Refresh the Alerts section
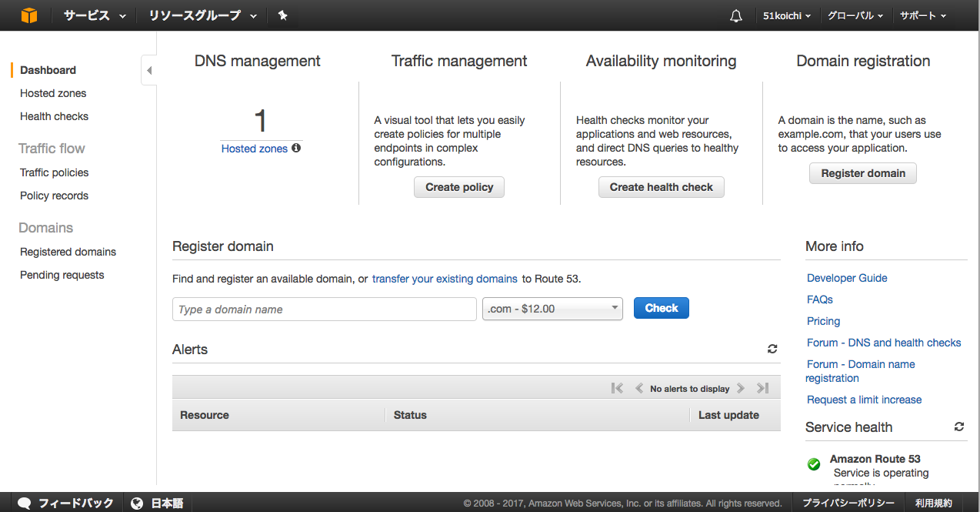This screenshot has height=512, width=980. coord(772,349)
